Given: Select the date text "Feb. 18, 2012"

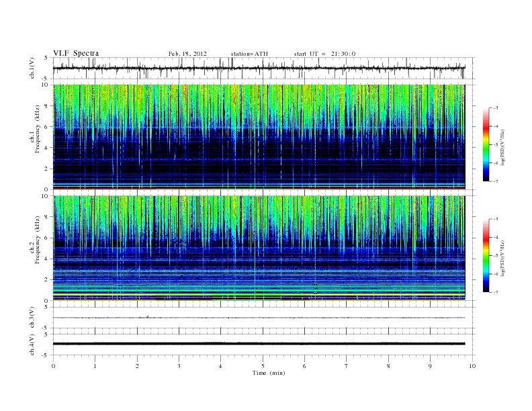Looking at the screenshot, I should 187,54.
